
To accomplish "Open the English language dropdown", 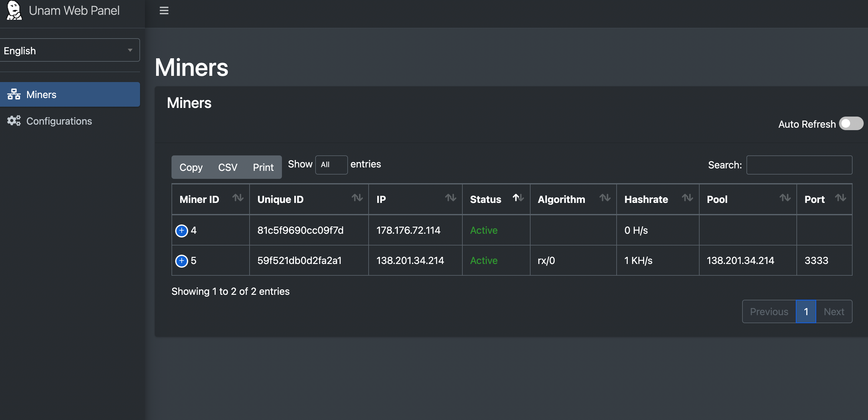I will (69, 50).
